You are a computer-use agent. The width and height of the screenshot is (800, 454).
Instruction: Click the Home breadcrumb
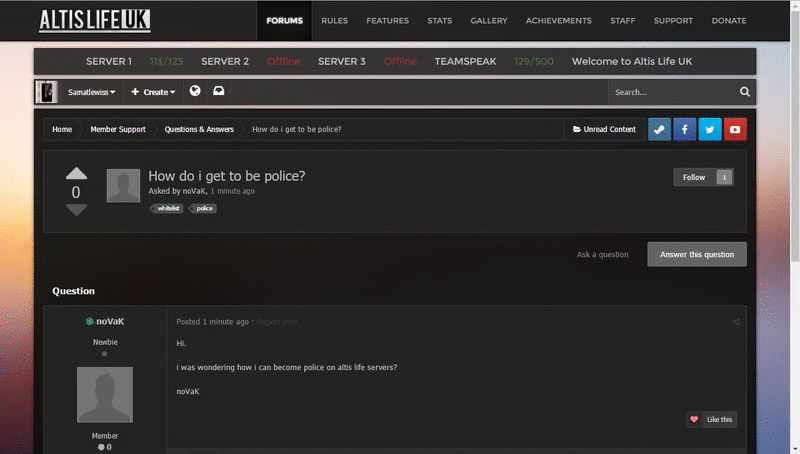pyautogui.click(x=62, y=130)
